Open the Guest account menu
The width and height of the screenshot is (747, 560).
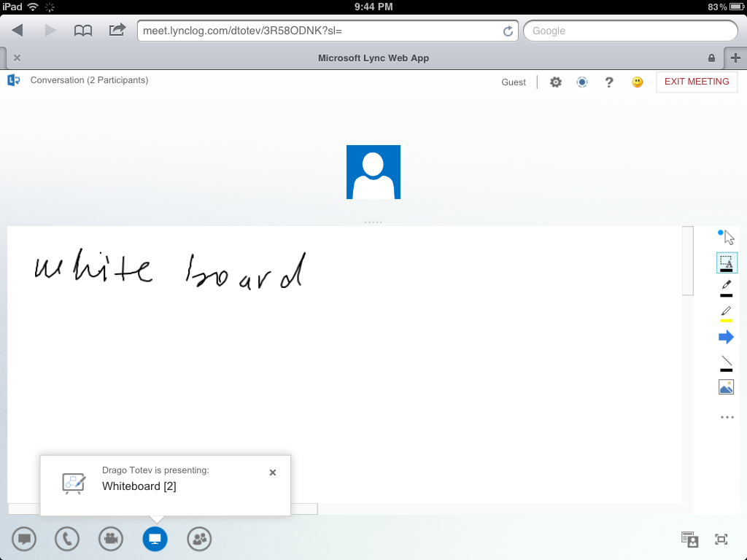pyautogui.click(x=514, y=82)
